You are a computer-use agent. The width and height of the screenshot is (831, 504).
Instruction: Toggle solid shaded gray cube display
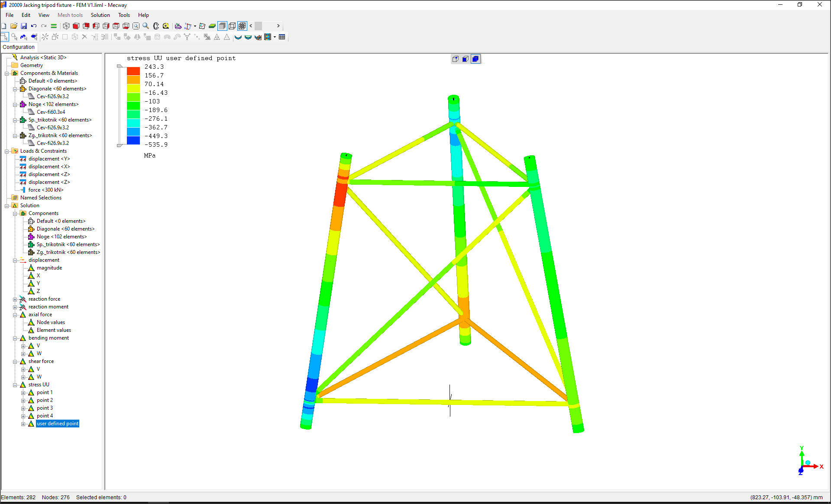222,26
